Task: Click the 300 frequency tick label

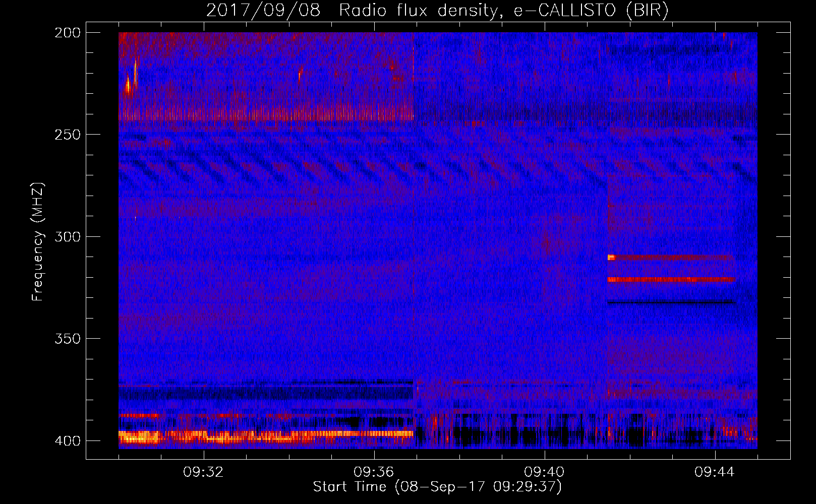Action: pyautogui.click(x=68, y=236)
